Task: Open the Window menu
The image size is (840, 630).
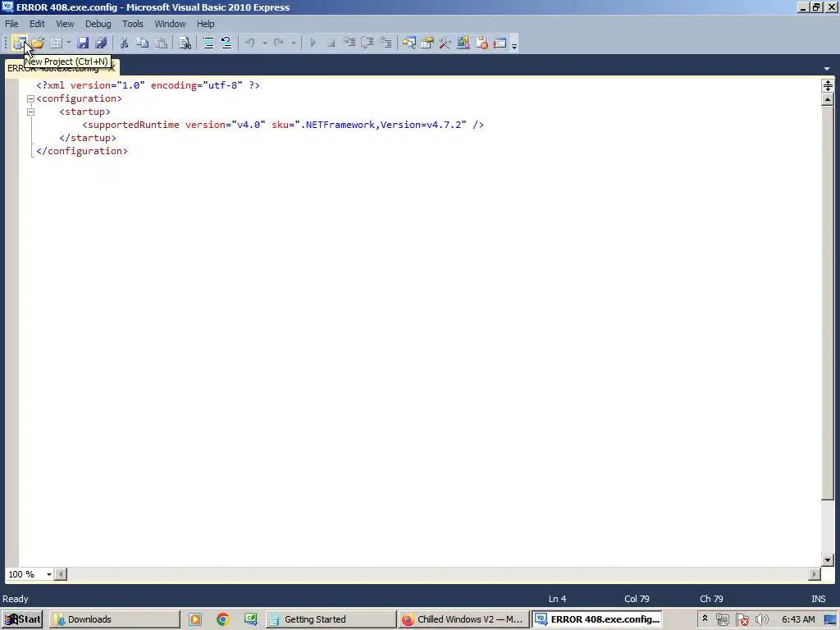Action: point(171,24)
